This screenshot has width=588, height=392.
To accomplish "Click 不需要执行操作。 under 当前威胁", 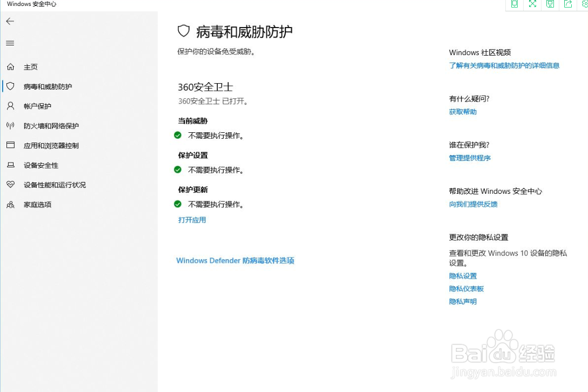I will (x=216, y=136).
